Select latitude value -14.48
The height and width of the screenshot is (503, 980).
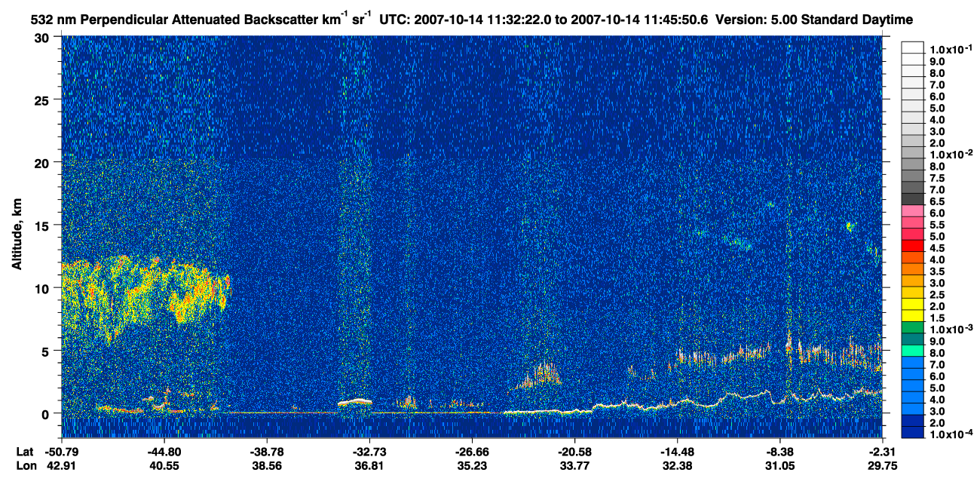(677, 451)
